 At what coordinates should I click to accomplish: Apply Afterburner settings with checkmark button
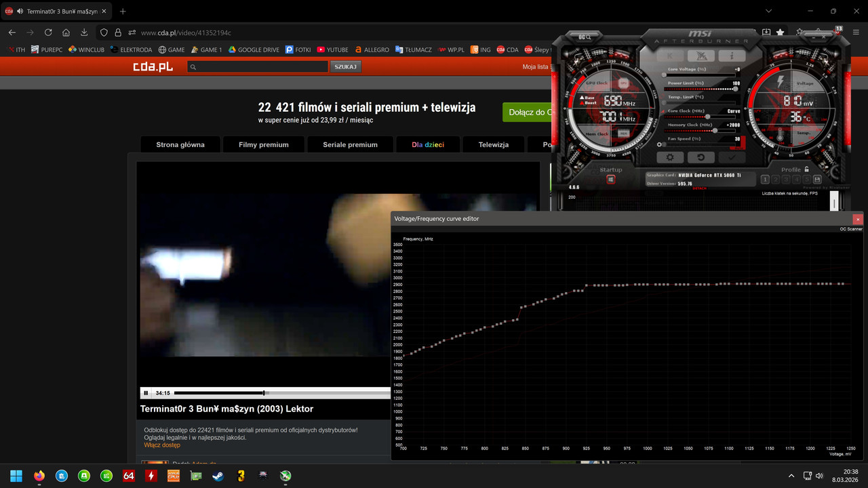732,157
